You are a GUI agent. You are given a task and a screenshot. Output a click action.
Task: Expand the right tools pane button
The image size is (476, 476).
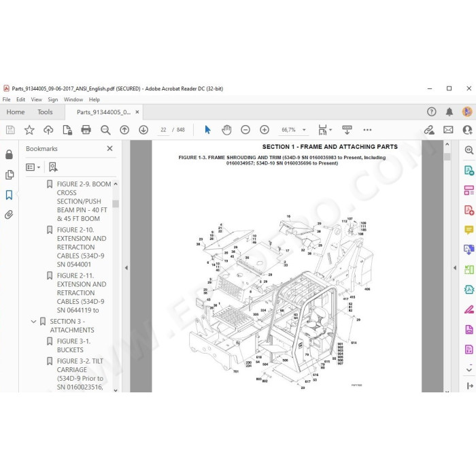tap(470, 386)
